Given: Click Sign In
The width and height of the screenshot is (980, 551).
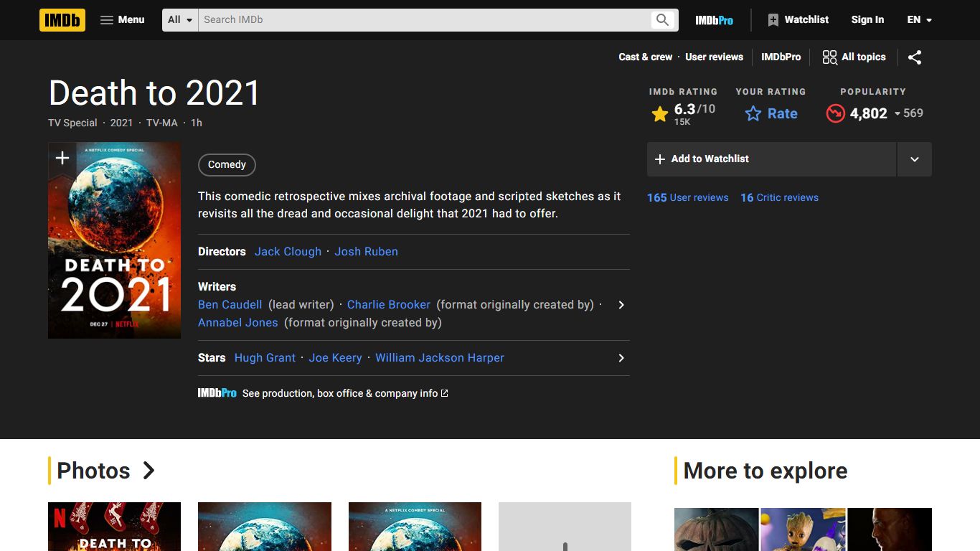Looking at the screenshot, I should (x=867, y=20).
